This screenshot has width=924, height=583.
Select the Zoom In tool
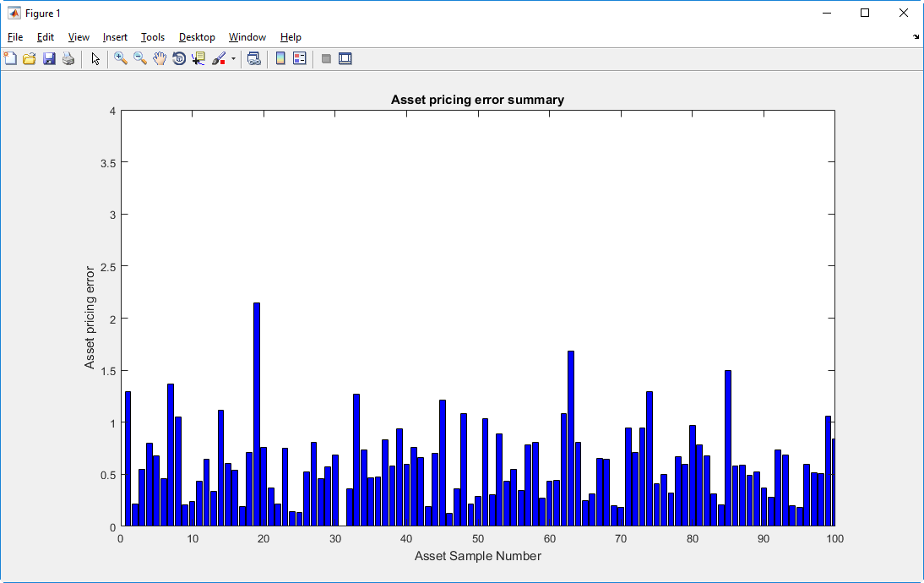pos(121,59)
